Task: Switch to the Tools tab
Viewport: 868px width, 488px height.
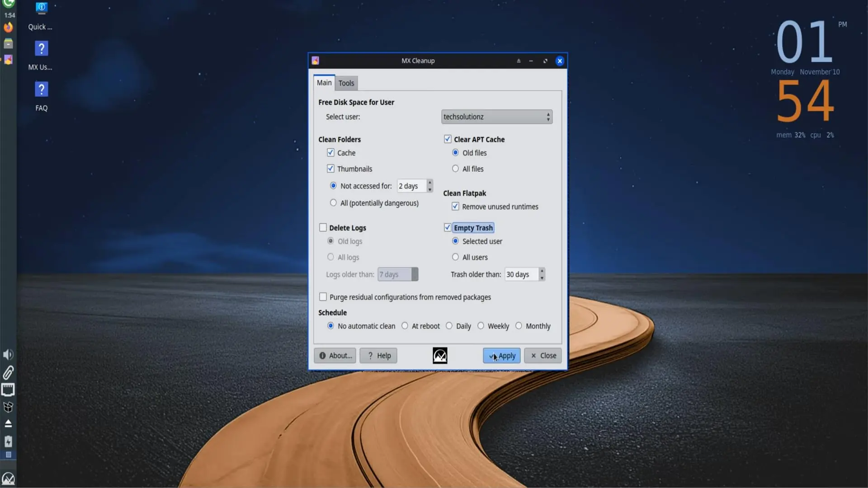Action: (346, 83)
